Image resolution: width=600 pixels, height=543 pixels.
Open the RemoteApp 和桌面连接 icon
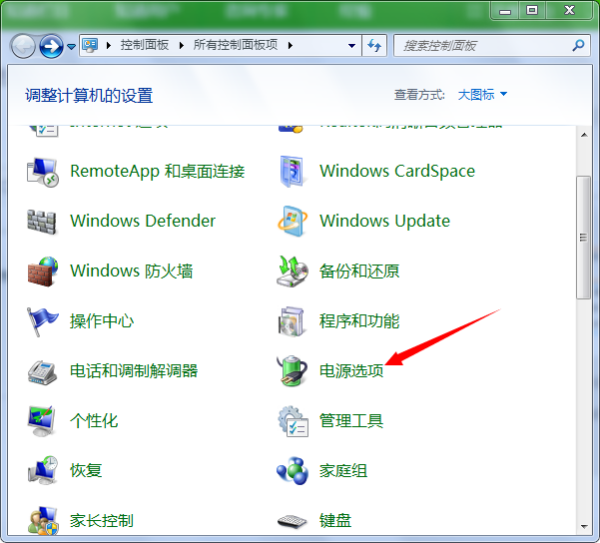tap(42, 171)
